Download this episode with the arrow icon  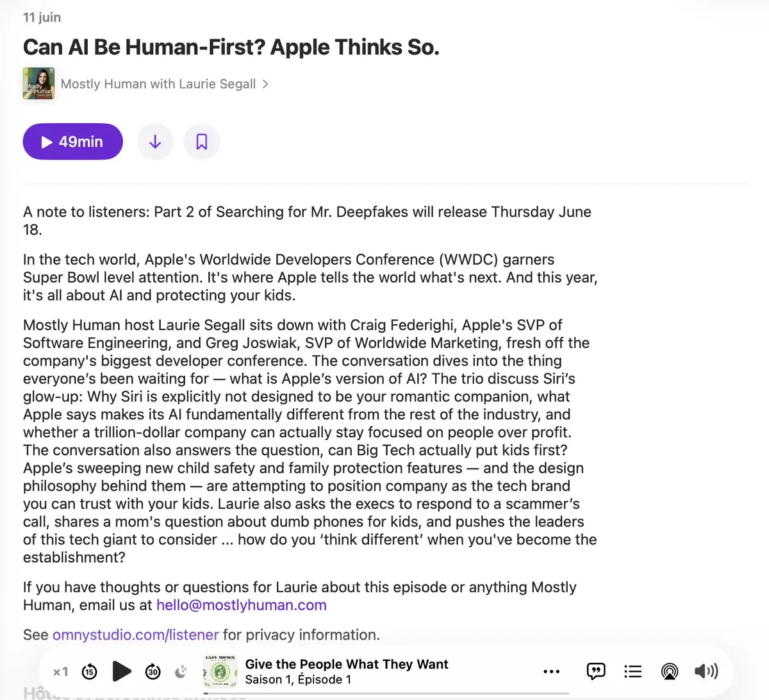coord(155,142)
